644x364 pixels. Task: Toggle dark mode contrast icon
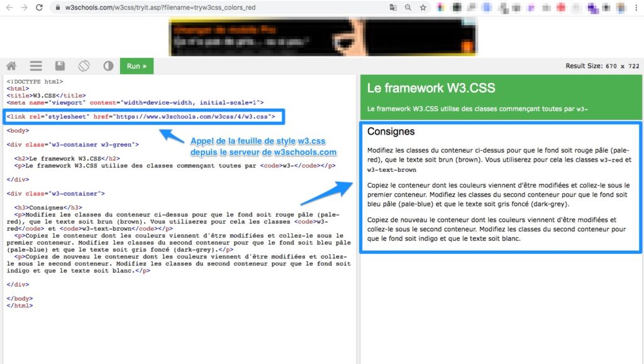(x=108, y=65)
